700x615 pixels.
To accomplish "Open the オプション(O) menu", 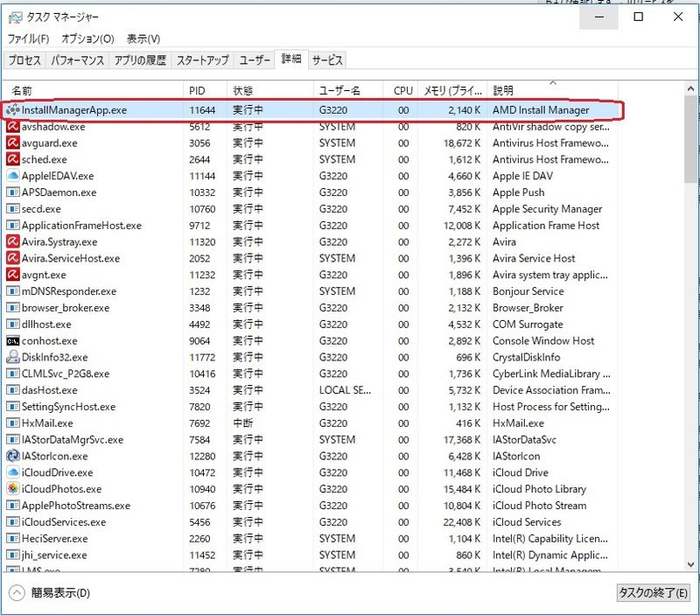I will (x=88, y=38).
